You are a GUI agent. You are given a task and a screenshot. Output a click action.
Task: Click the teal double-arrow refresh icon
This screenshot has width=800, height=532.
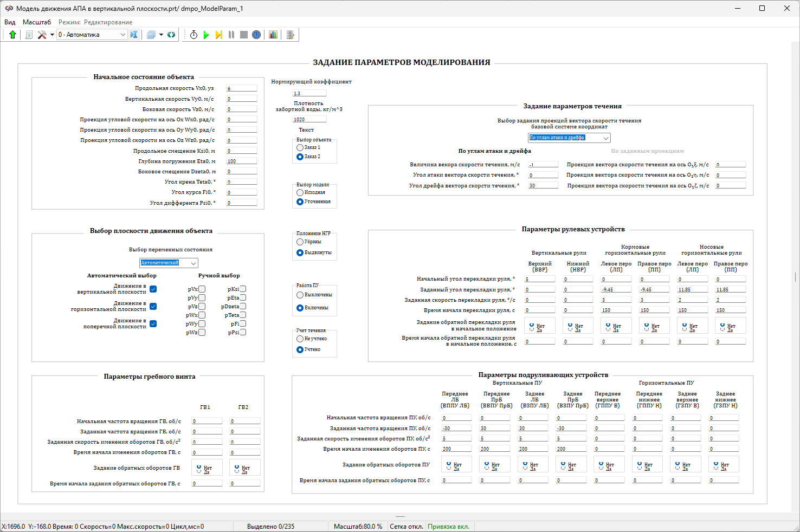pyautogui.click(x=171, y=35)
